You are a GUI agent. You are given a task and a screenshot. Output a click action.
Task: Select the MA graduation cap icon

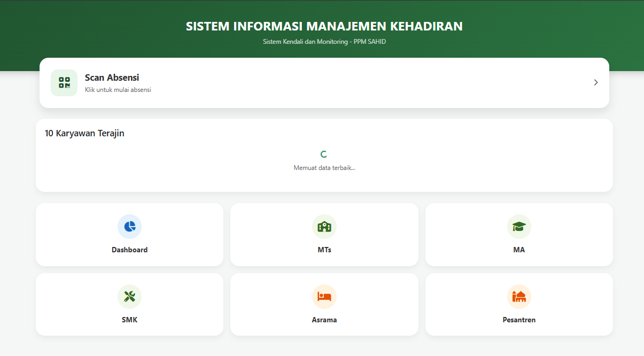pos(519,226)
